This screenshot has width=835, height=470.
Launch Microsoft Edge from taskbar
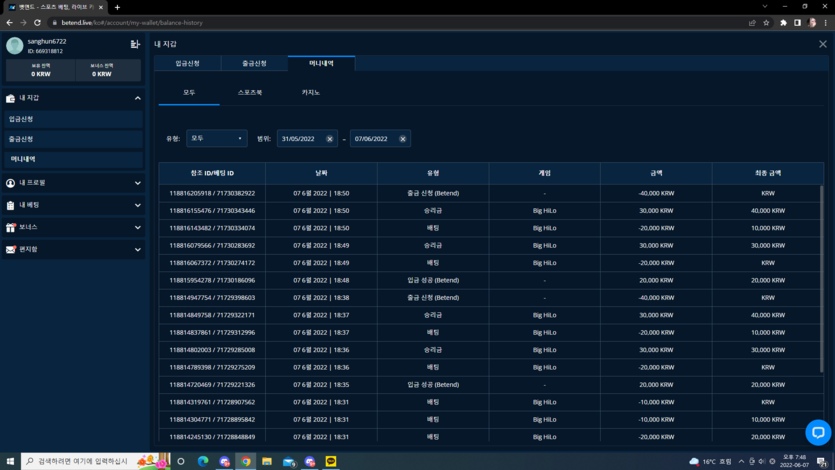click(x=203, y=461)
